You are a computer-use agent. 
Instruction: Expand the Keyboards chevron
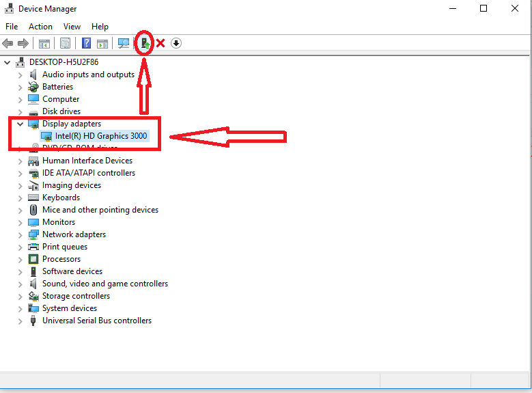(20, 198)
